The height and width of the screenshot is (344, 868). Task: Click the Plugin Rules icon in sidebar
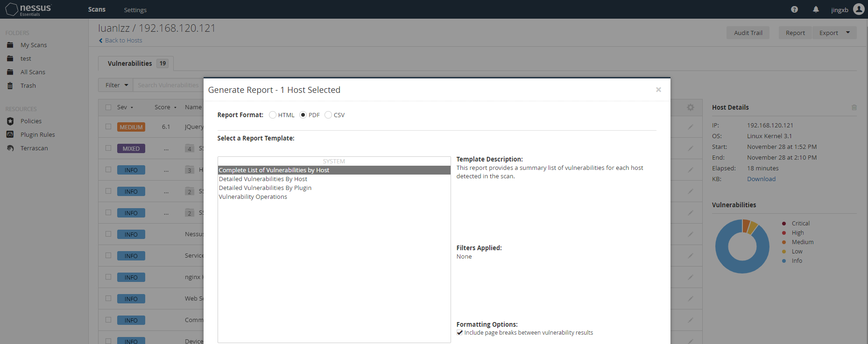pyautogui.click(x=10, y=134)
